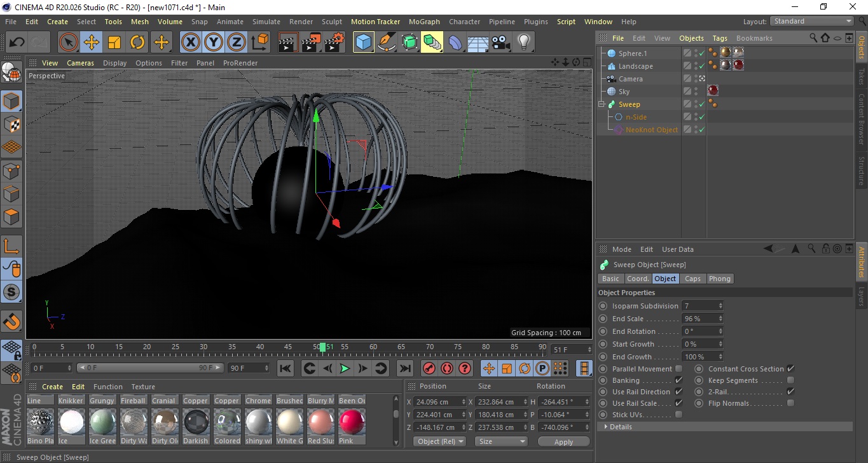Select the Ice material swatch

(x=71, y=422)
